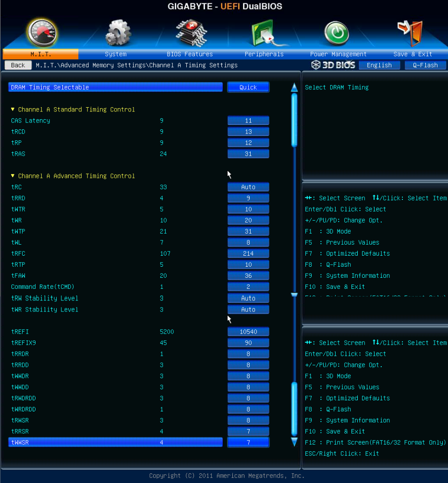Click the Command Rate(tCMD) row label

point(43,287)
